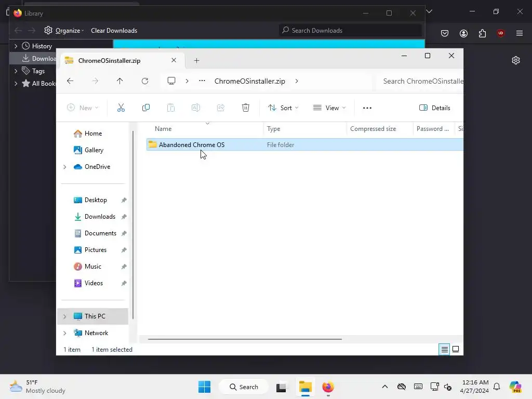This screenshot has height=399, width=532.
Task: Click the Copilot icon on taskbar
Action: click(x=515, y=387)
